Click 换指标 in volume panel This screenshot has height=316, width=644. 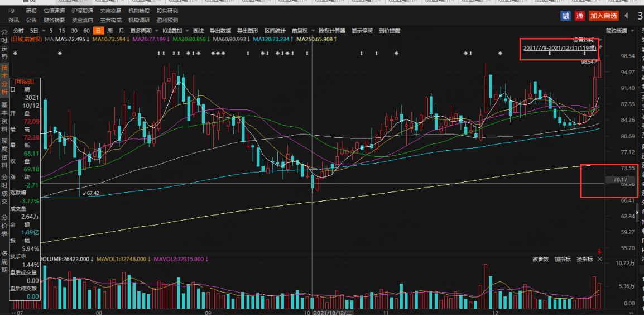tap(584, 259)
